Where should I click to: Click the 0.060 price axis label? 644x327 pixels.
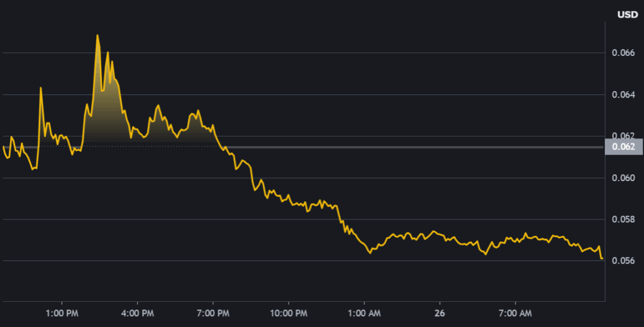click(x=623, y=178)
